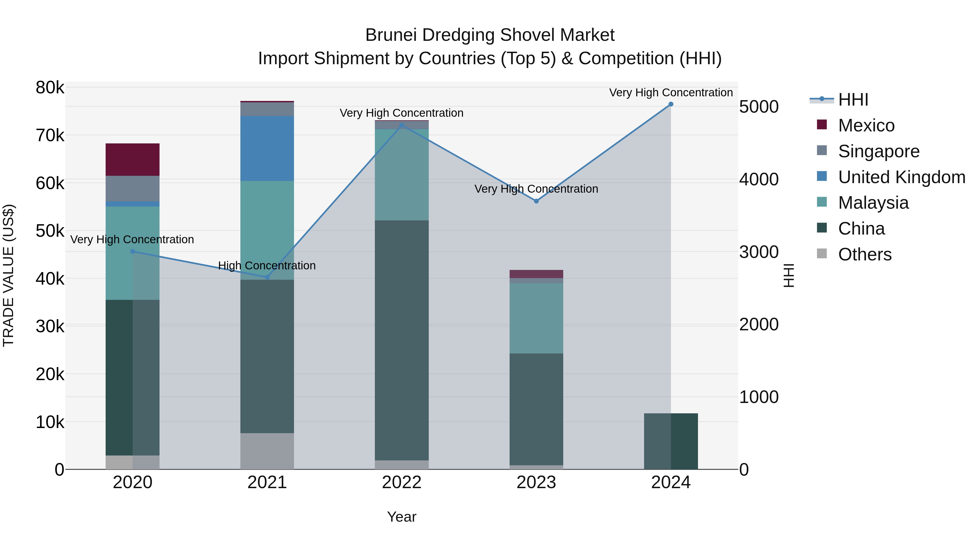Image resolution: width=980 pixels, height=551 pixels.
Task: Click the 'TRADE VALUE (US$)' axis title
Action: (8, 275)
